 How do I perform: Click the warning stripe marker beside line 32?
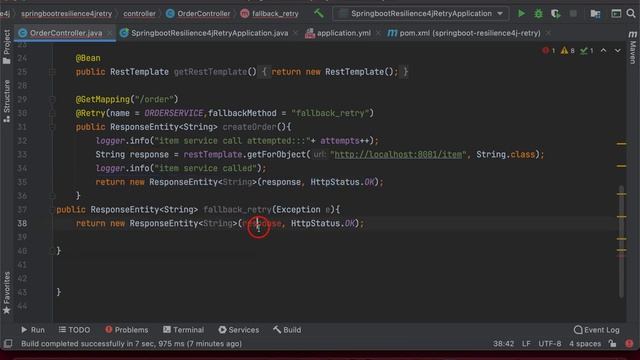tap(621, 144)
